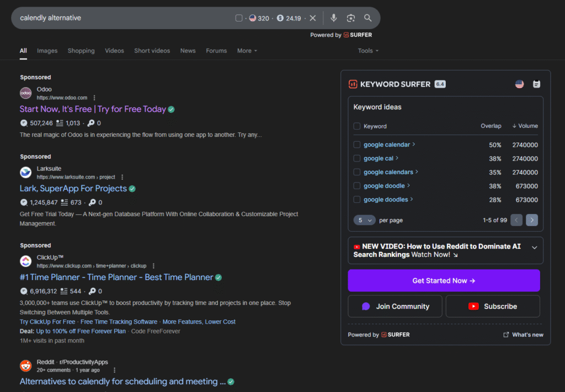Viewport: 565px width, 392px height.
Task: Check the 'google calendar' keyword checkbox
Action: click(x=357, y=145)
